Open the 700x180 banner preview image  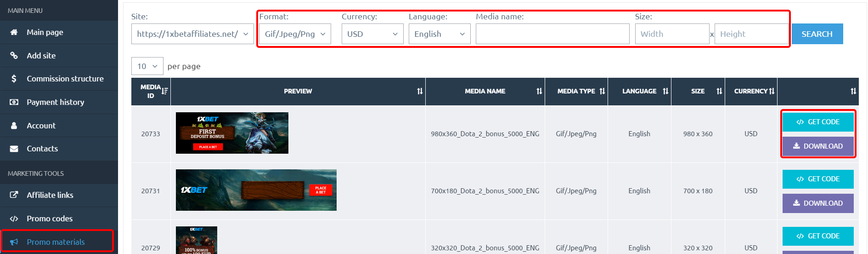coord(256,190)
